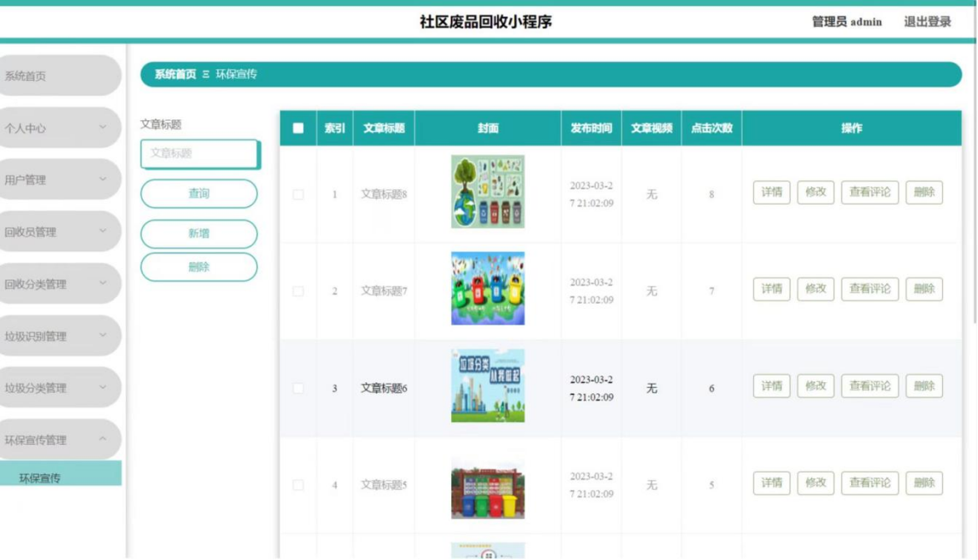Collapse the 环保宣传管理 sidebar menu
This screenshot has height=560, width=978.
[x=60, y=440]
